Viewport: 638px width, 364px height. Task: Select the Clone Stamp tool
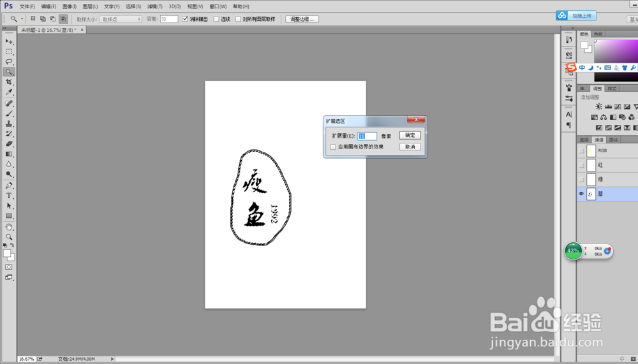click(x=9, y=124)
